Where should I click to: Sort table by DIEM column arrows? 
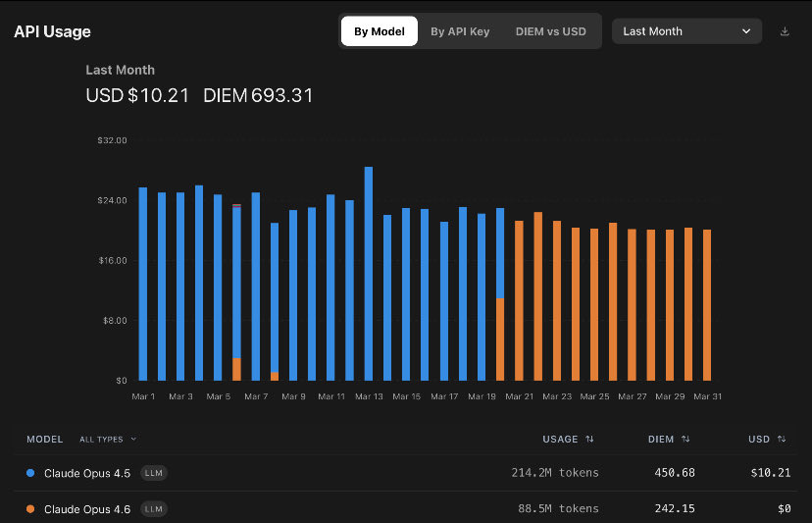coord(685,439)
